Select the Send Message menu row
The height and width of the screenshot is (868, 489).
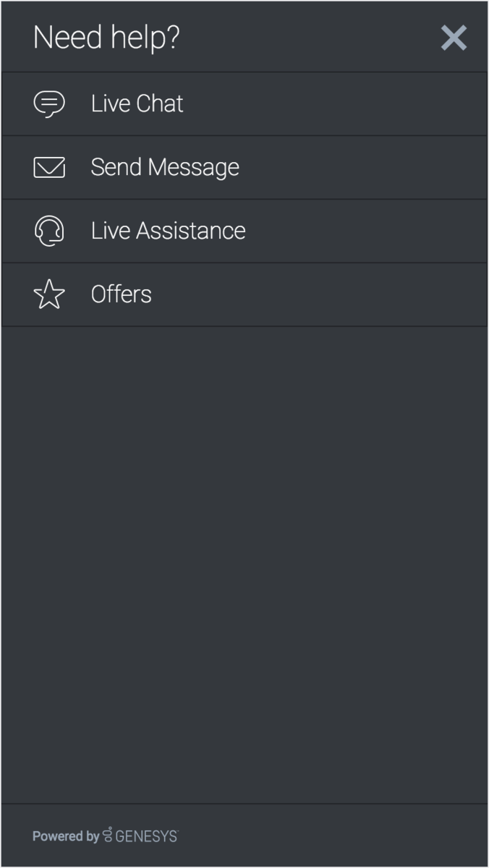pyautogui.click(x=244, y=168)
